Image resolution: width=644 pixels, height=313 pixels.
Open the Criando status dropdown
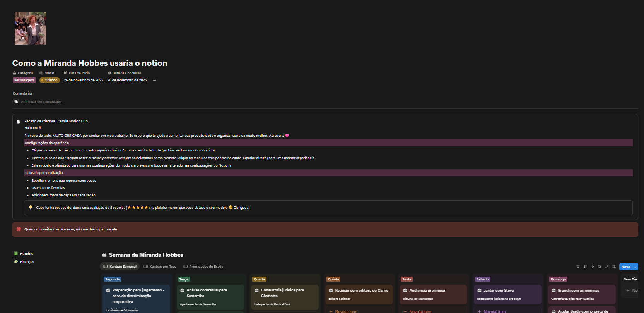(50, 80)
